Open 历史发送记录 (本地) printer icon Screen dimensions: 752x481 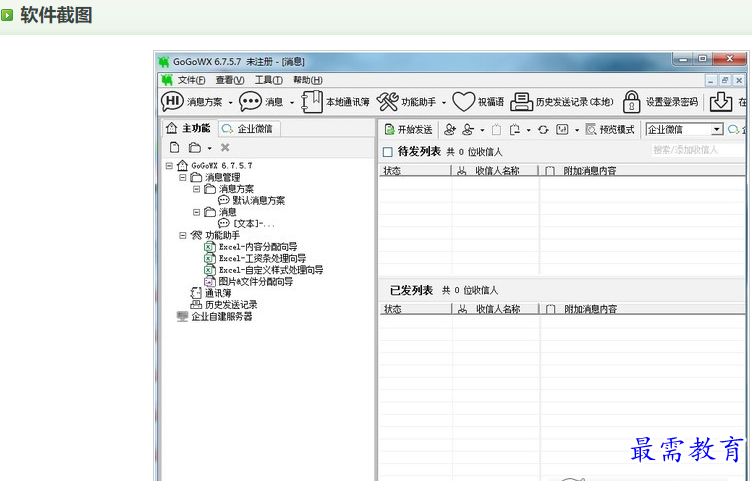coord(521,102)
